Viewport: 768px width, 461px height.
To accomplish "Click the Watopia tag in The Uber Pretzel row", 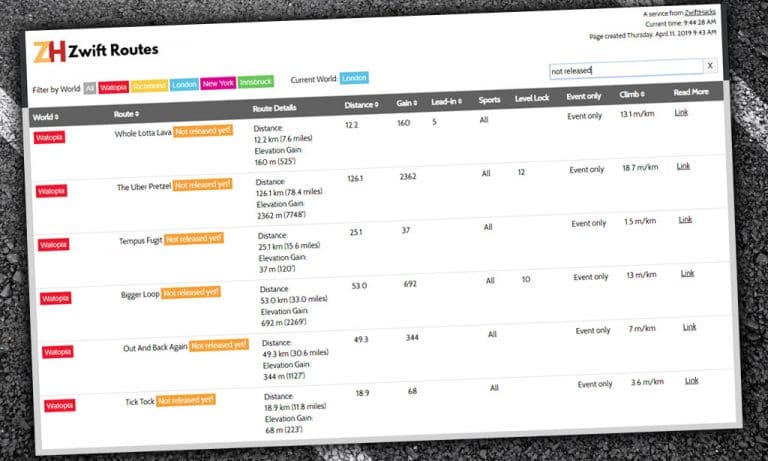I will [52, 191].
